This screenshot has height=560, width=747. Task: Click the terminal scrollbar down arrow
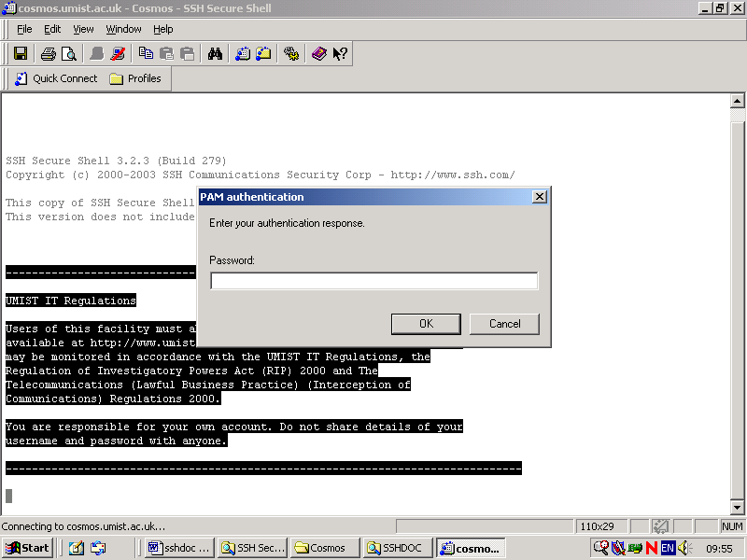coord(737,507)
